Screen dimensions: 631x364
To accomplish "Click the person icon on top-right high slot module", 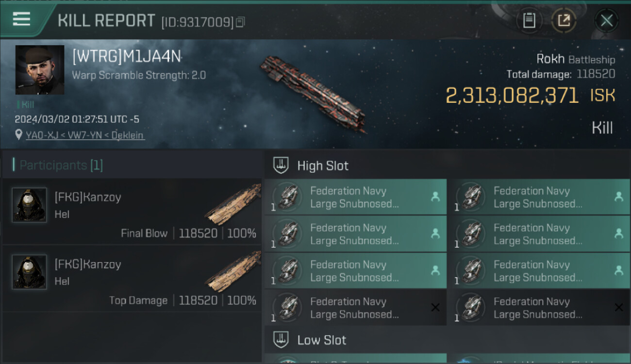I will (x=618, y=197).
